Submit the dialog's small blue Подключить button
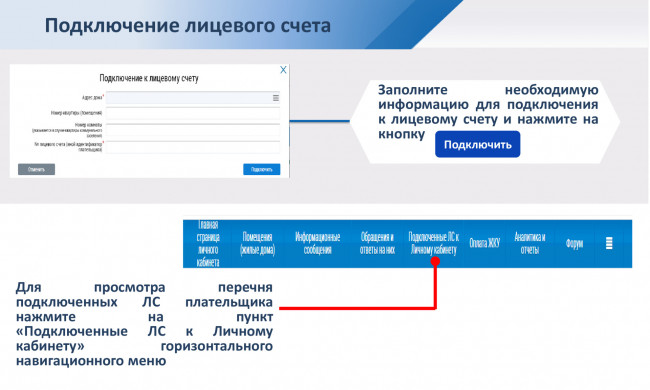650x390 pixels. coord(262,169)
